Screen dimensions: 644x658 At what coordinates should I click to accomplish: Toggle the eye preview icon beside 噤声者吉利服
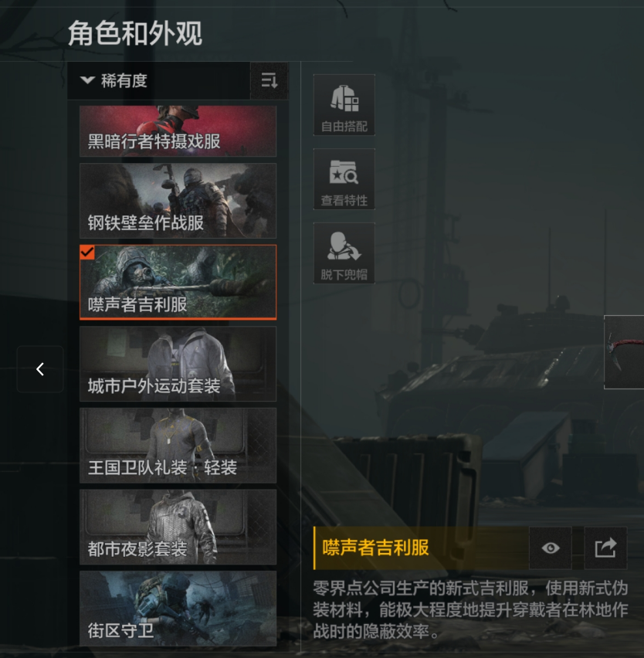(551, 548)
